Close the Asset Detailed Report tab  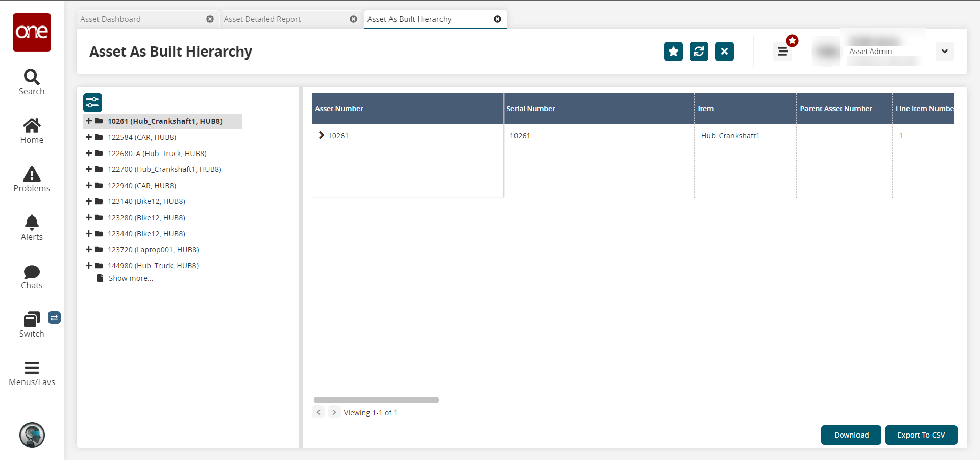pos(353,19)
